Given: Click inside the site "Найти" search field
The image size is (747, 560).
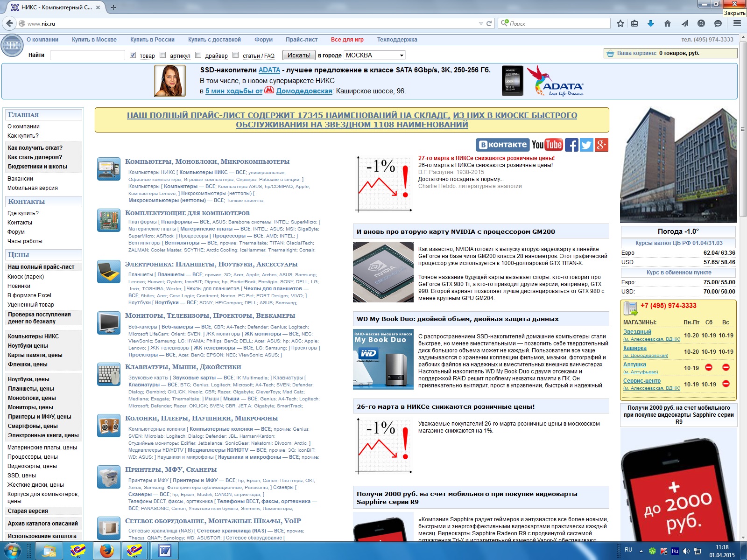Looking at the screenshot, I should click(x=88, y=55).
